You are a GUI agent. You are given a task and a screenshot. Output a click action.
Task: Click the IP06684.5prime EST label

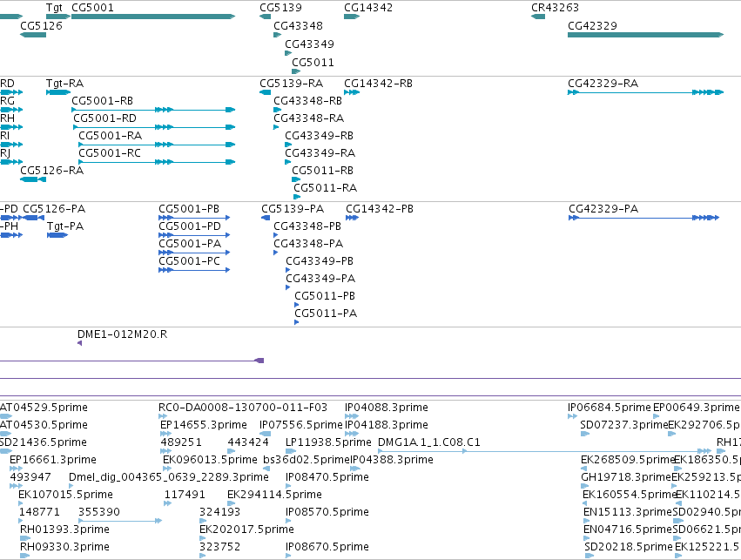point(610,408)
